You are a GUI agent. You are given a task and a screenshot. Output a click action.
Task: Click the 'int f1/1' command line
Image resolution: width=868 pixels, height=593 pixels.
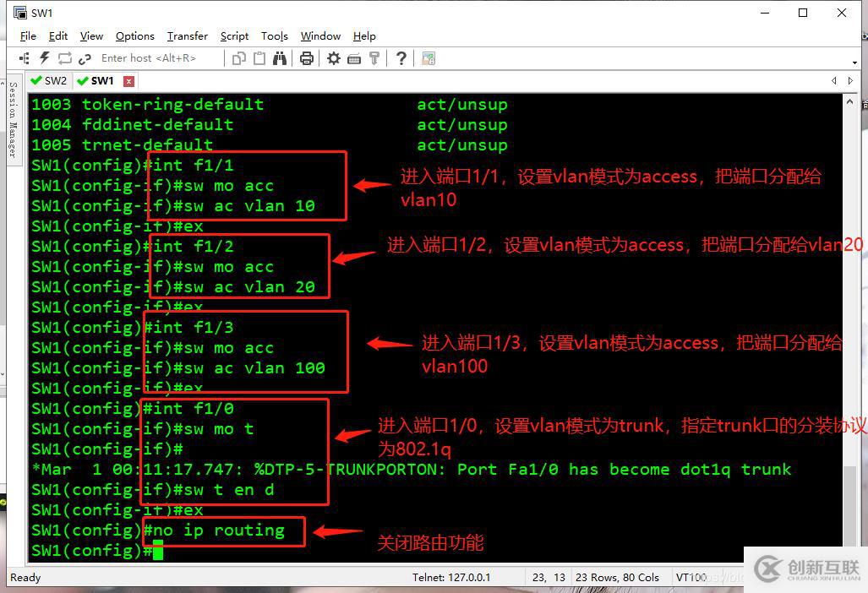click(133, 165)
